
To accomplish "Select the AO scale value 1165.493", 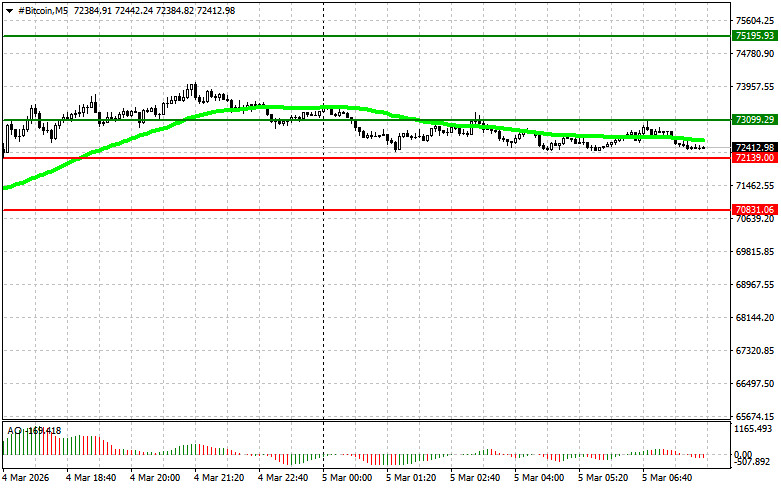I will pyautogui.click(x=753, y=429).
